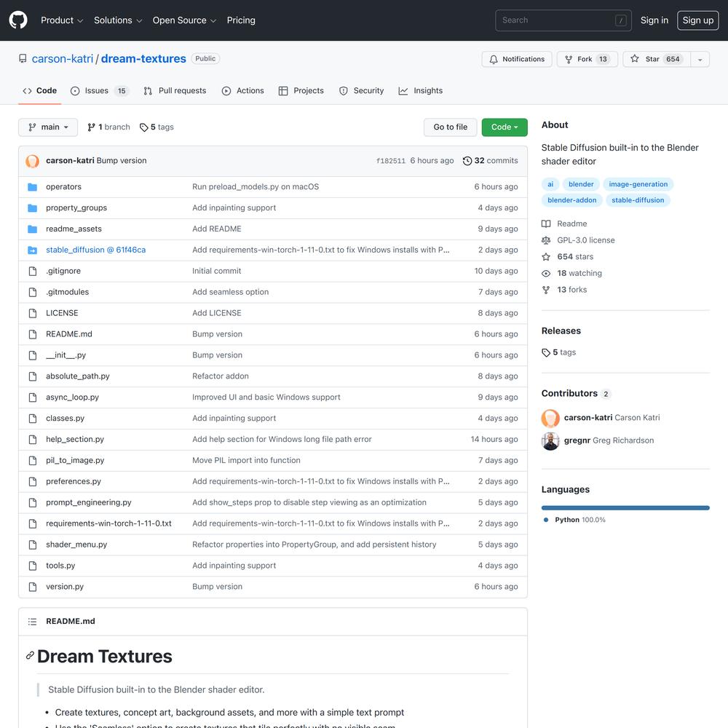The width and height of the screenshot is (728, 728).
Task: Click the repository book icon beside carson-katri
Action: [x=23, y=58]
